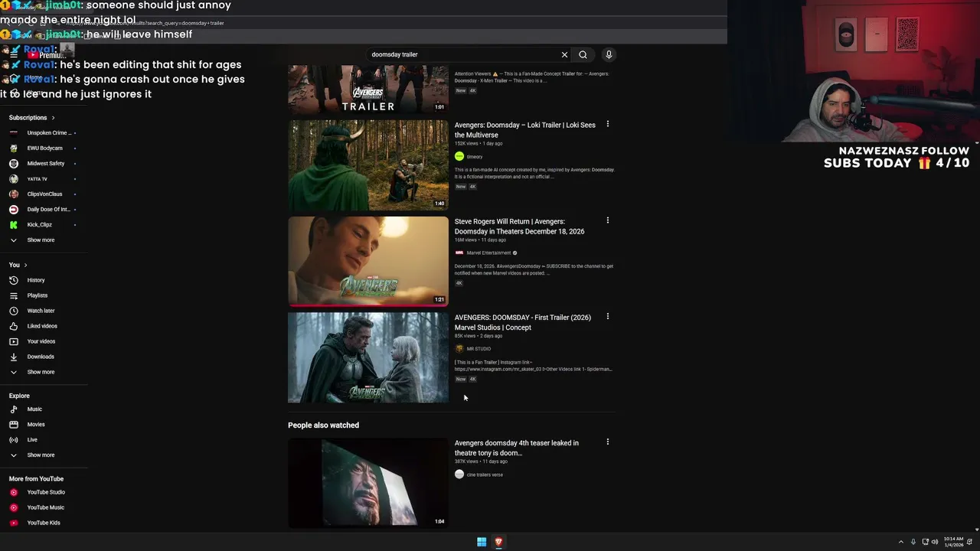This screenshot has width=980, height=551.
Task: Expand Show more under Subscriptions
Action: pyautogui.click(x=41, y=240)
